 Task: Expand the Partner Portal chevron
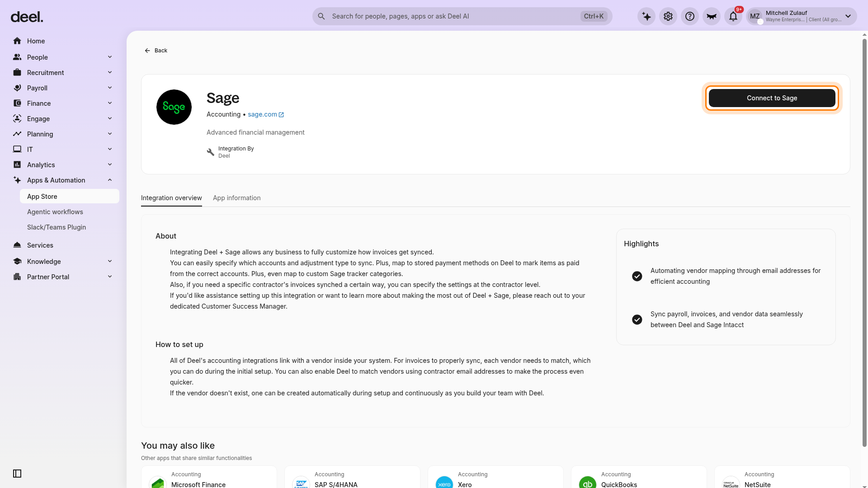(x=110, y=277)
